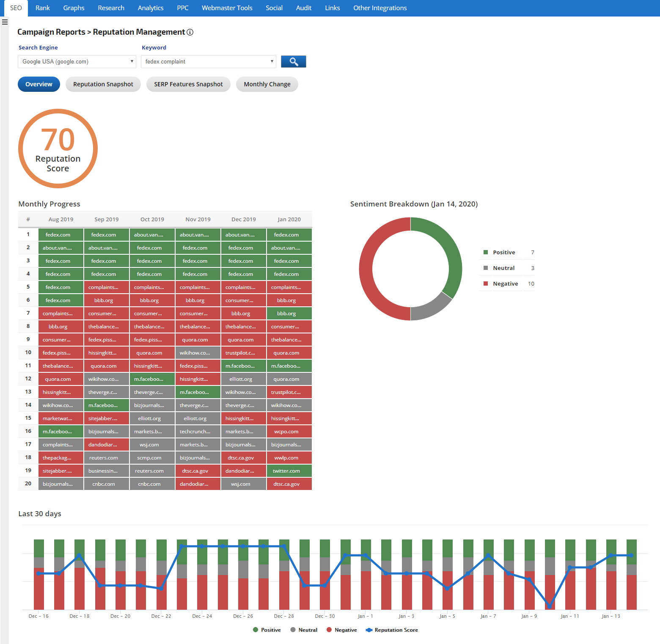
Task: Click the green Positive swatch in sentiment legend
Action: click(x=486, y=252)
